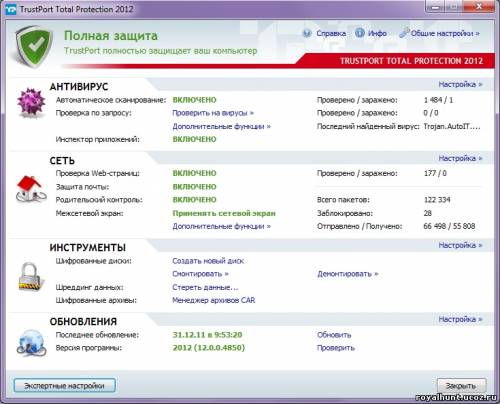Click the green shield protection status icon

(x=33, y=47)
